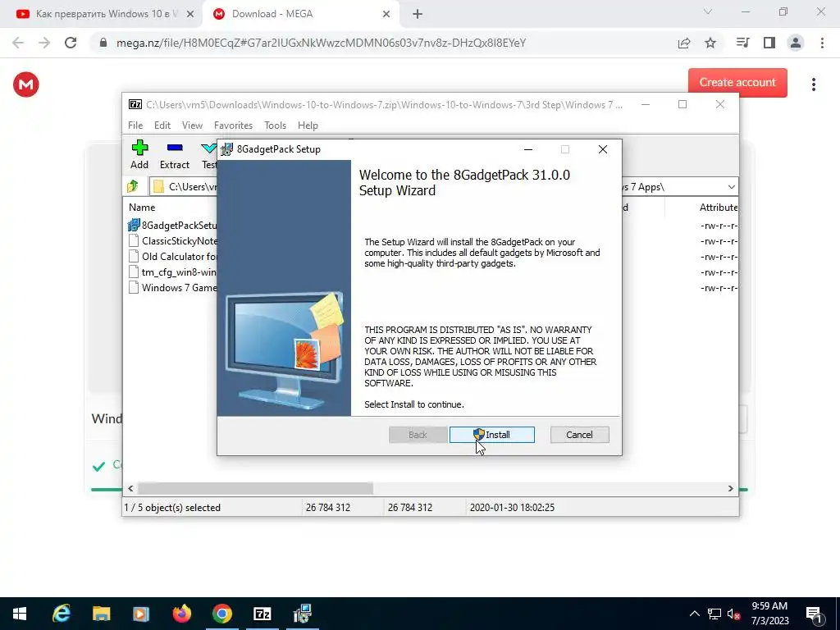Screen dimensions: 840x630
Task: Click the up-folder icon in 7-Zip
Action: click(133, 186)
